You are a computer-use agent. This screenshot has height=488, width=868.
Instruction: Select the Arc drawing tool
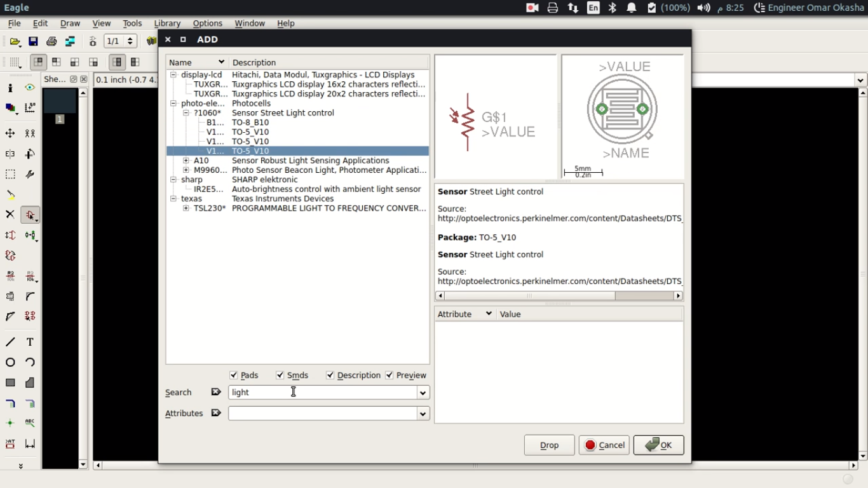pyautogui.click(x=30, y=362)
